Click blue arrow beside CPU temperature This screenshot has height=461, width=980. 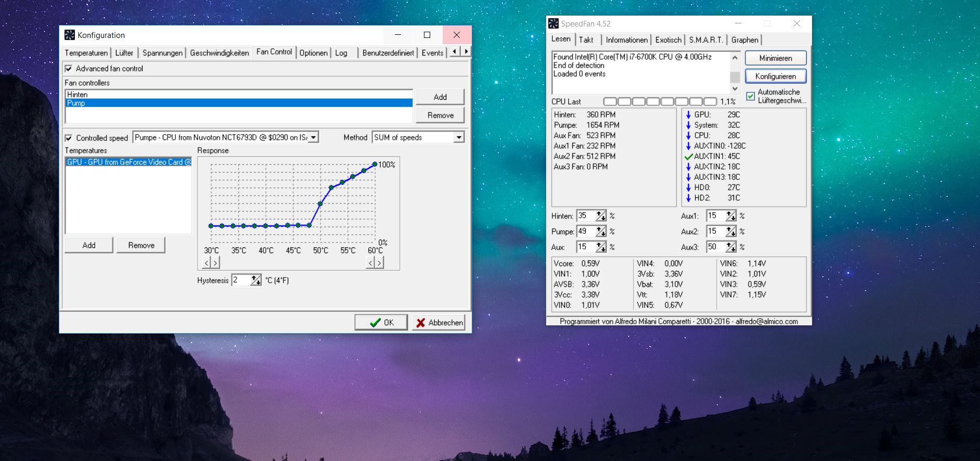pyautogui.click(x=689, y=135)
